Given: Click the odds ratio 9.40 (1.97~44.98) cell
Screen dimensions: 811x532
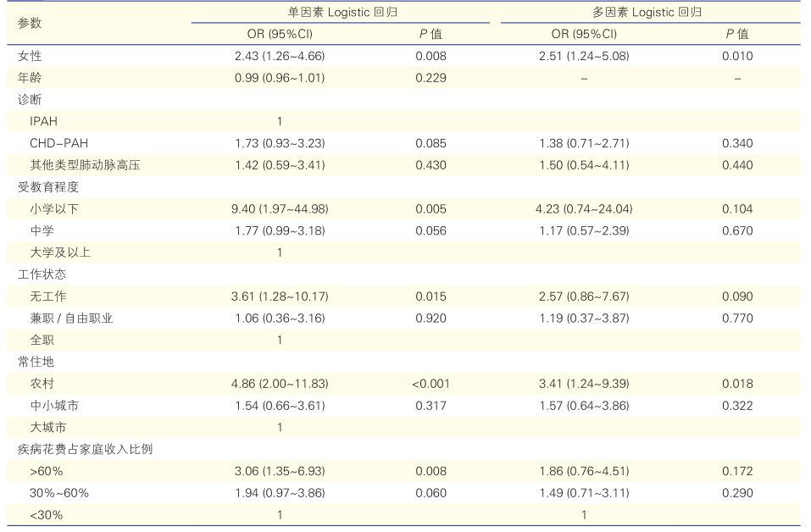Looking at the screenshot, I should point(280,208).
